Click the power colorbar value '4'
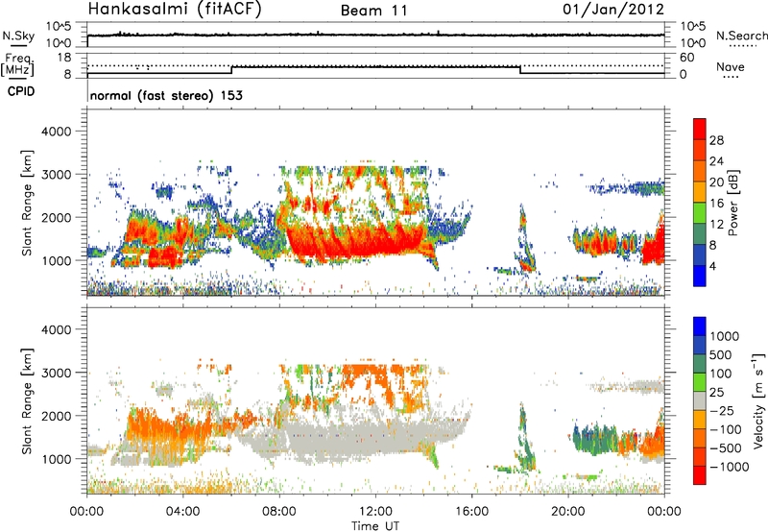The image size is (768, 532). 712,267
